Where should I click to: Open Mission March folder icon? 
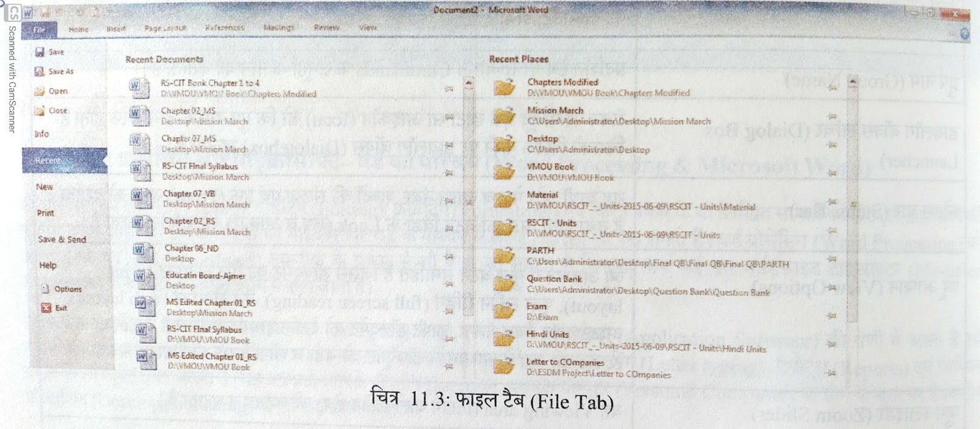click(x=505, y=116)
